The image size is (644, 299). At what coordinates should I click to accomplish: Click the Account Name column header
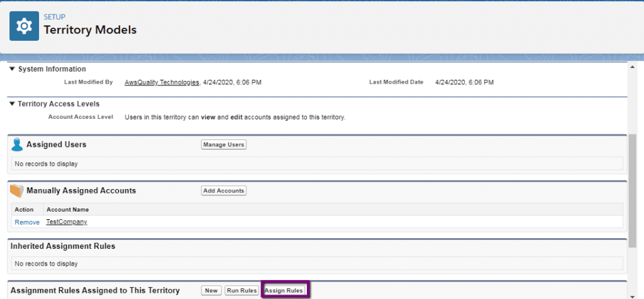[68, 210]
